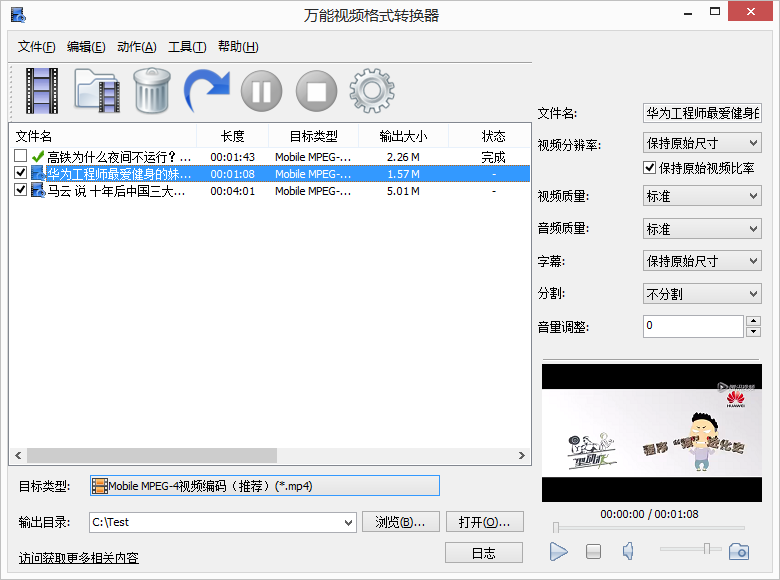Click the add video filmstrip toolbar icon
Viewport: 780px width, 580px height.
[42, 91]
